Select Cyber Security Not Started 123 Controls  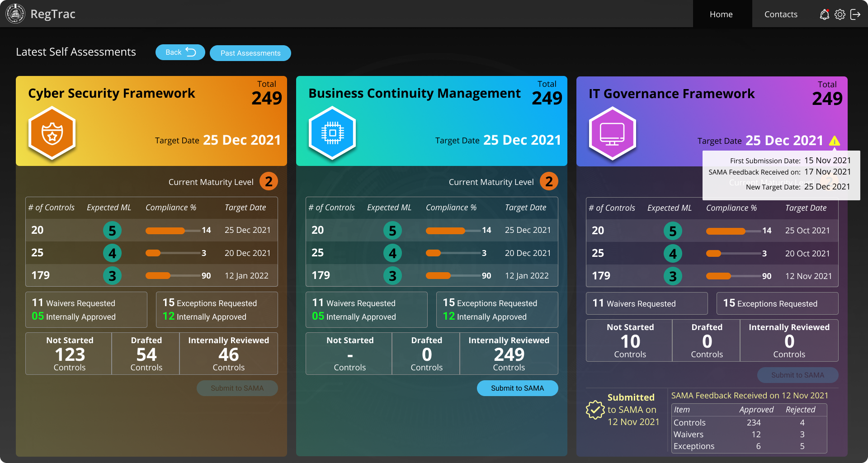69,354
